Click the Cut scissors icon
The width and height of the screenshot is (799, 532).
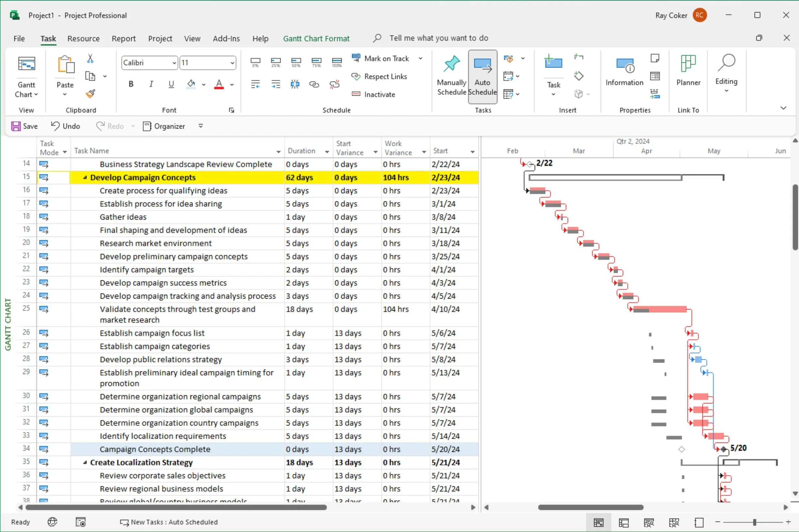pyautogui.click(x=90, y=59)
